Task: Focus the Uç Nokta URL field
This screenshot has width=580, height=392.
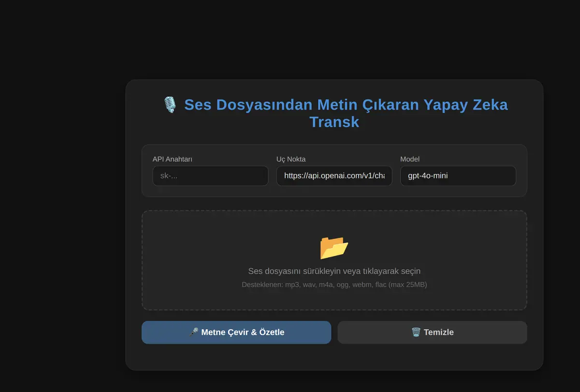Action: click(x=334, y=176)
